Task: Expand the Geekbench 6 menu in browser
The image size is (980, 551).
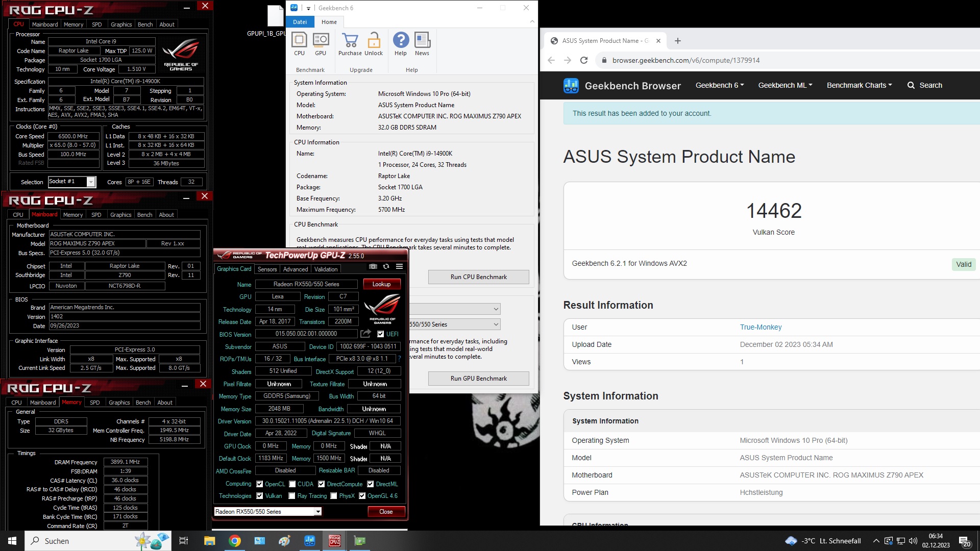Action: point(720,85)
